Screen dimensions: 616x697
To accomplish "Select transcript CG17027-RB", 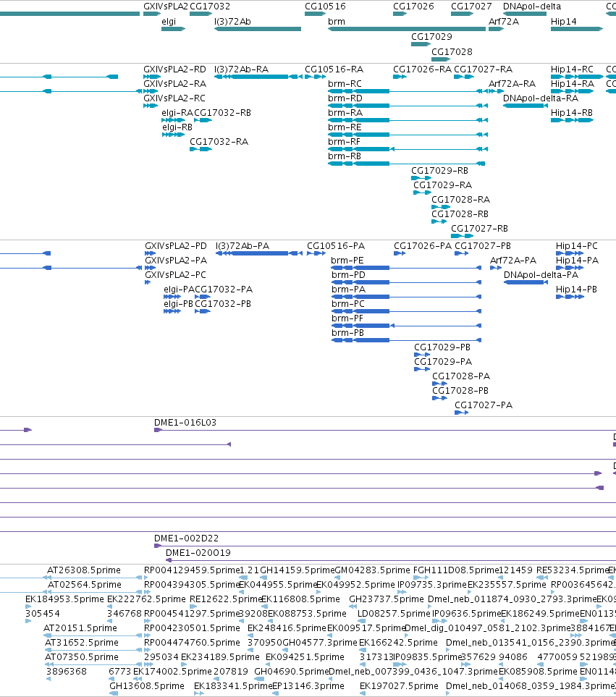I will (463, 236).
